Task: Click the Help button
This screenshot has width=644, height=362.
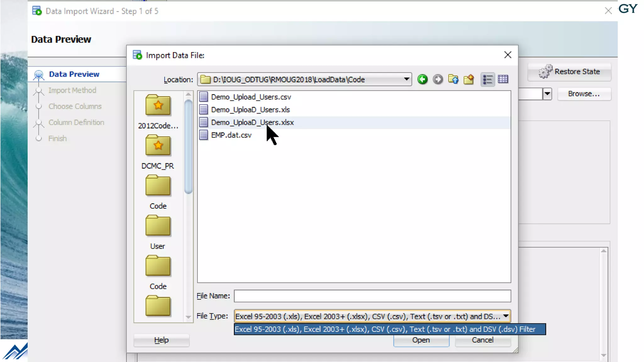Action: click(161, 340)
